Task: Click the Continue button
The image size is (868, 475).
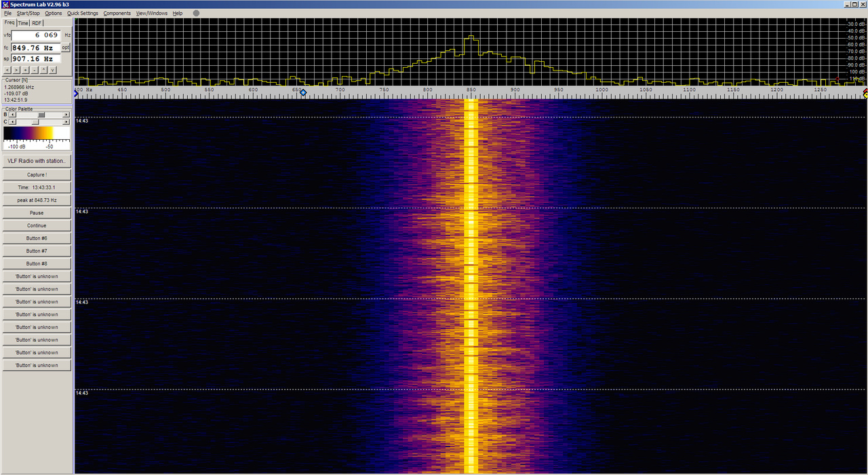Action: click(37, 225)
